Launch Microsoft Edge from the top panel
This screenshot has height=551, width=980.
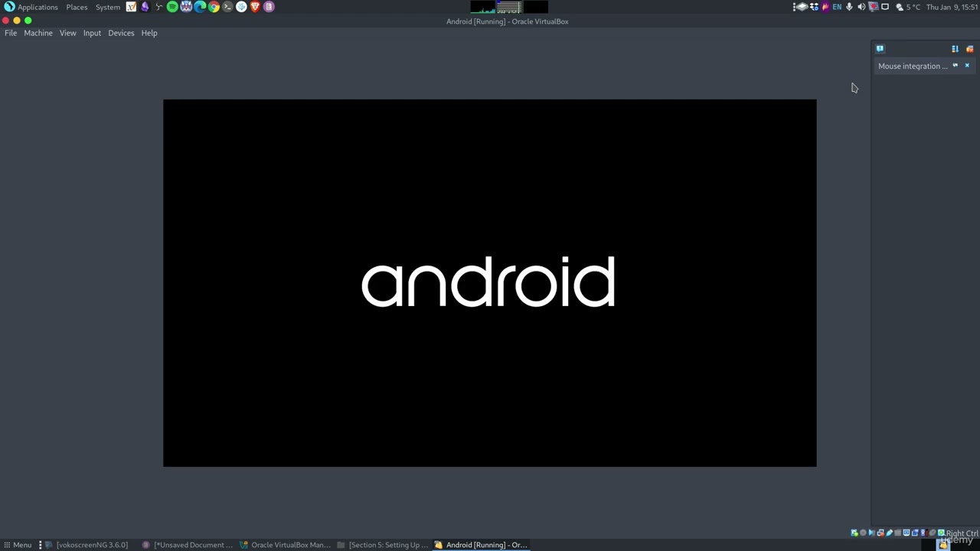(x=200, y=7)
